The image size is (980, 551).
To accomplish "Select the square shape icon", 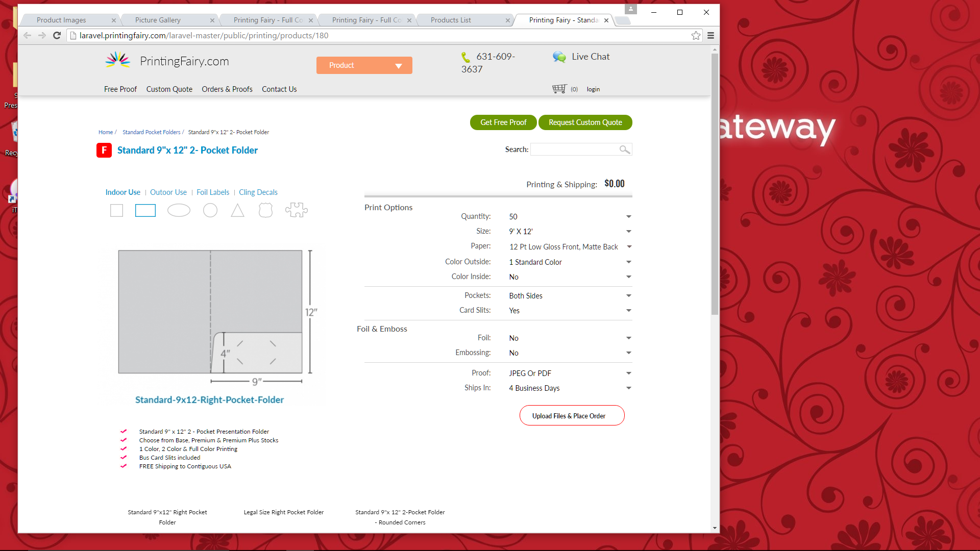I will pos(116,210).
